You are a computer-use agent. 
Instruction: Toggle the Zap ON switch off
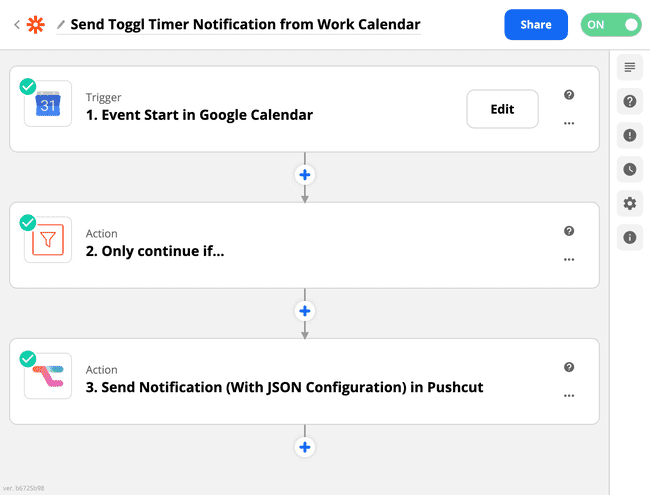[611, 25]
